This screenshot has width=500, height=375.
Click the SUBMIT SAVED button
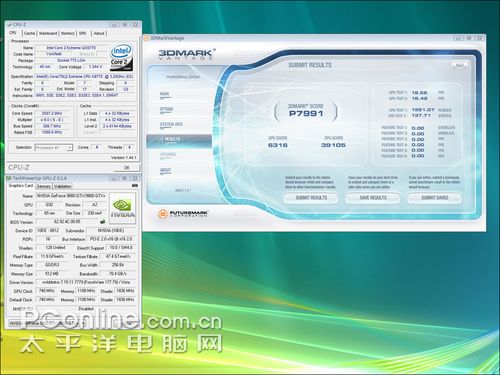(x=435, y=198)
